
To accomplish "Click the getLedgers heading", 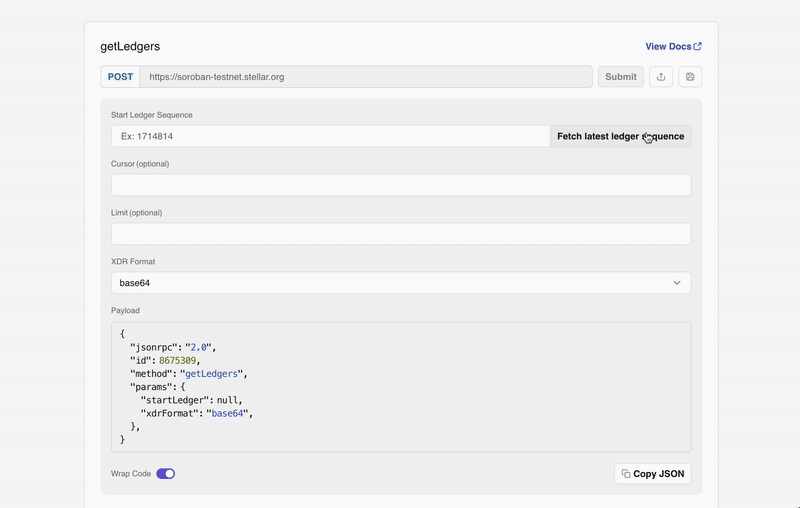I will point(130,47).
